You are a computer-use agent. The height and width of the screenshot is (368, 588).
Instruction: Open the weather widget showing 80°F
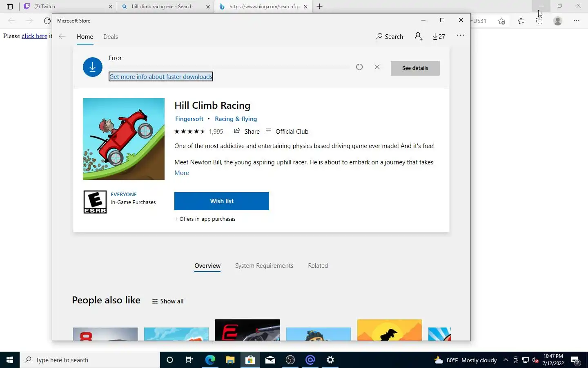pyautogui.click(x=465, y=360)
